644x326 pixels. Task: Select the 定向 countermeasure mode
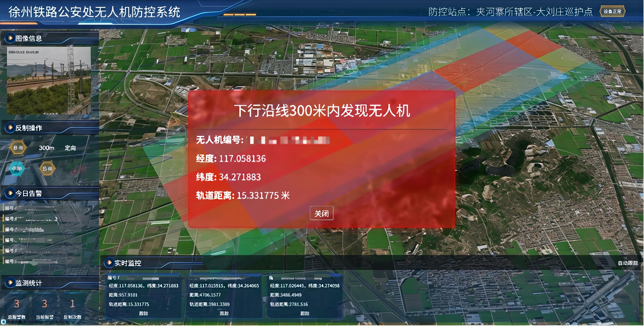pos(70,148)
